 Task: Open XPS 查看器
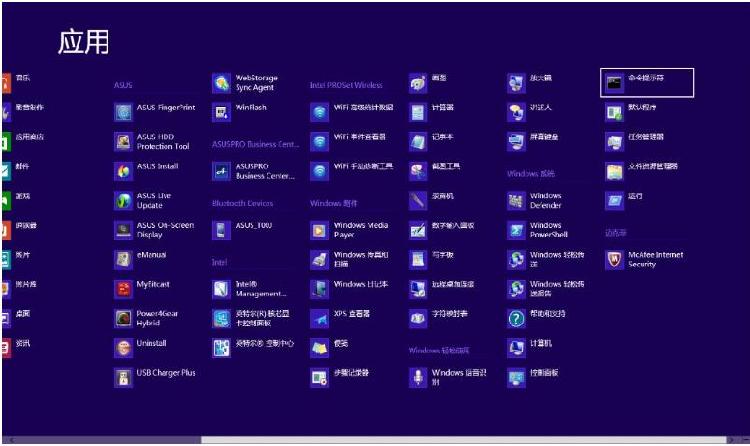340,319
